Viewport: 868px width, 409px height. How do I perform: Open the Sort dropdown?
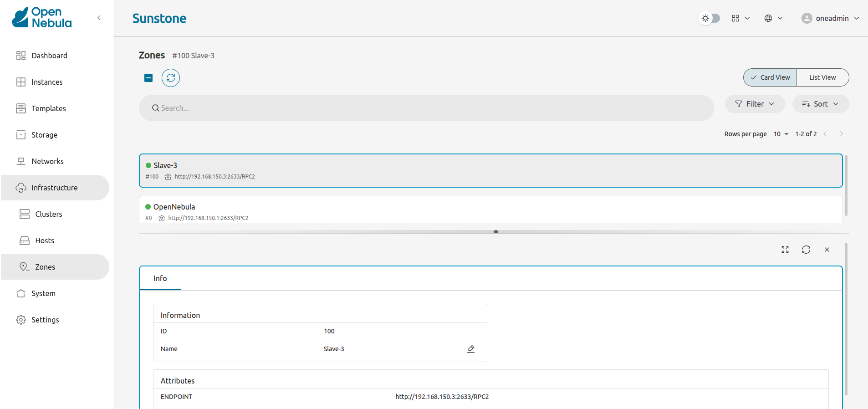[820, 104]
